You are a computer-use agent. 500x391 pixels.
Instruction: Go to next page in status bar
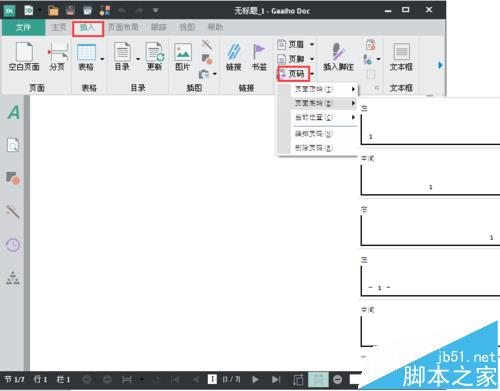[255, 379]
